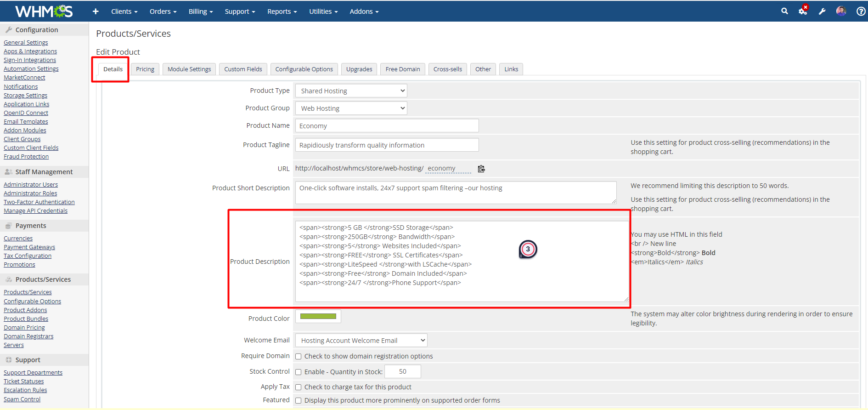
Task: Click the admin profile avatar
Action: pos(841,11)
